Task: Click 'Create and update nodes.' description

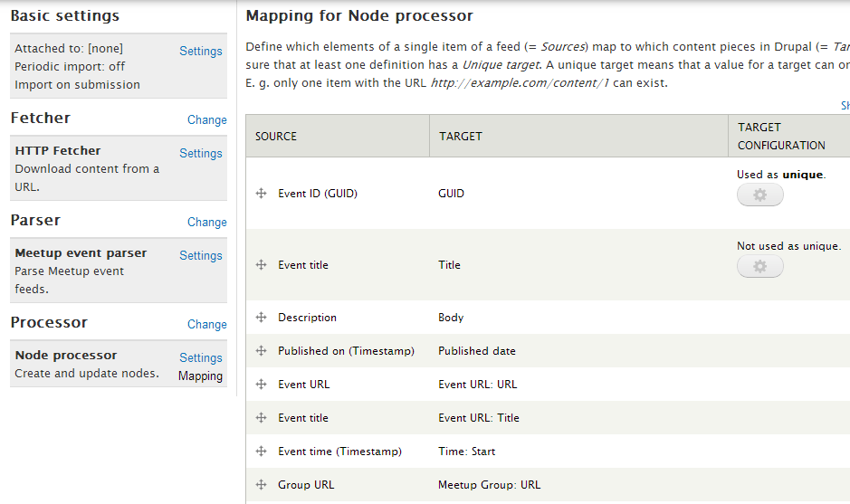Action: pyautogui.click(x=87, y=374)
